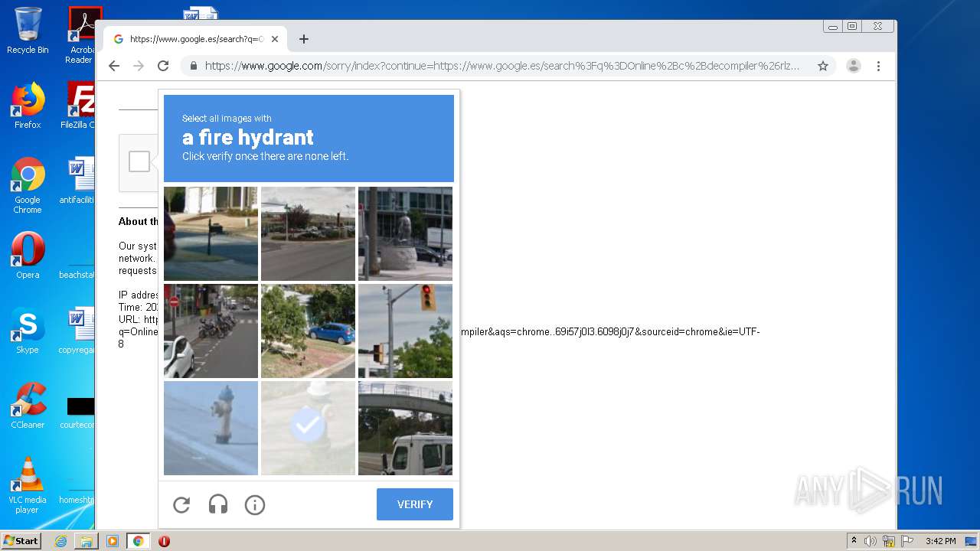The width and height of the screenshot is (980, 551).
Task: Open Skype desktop shortcut
Action: point(28,331)
